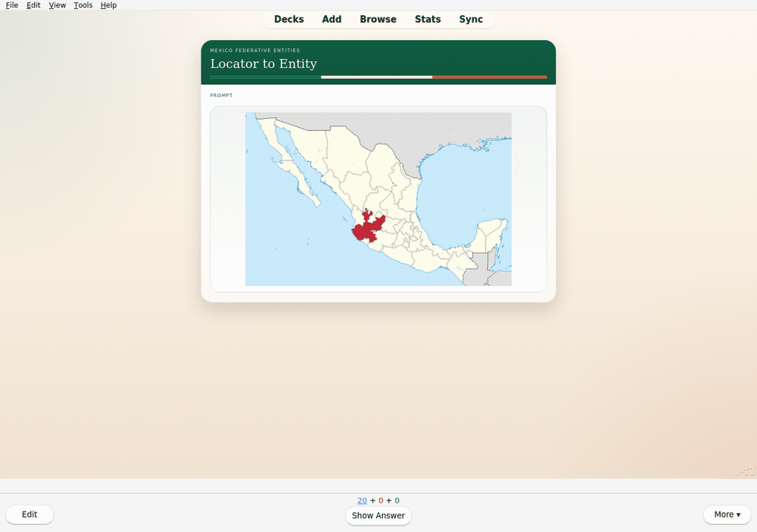The width and height of the screenshot is (757, 532).
Task: Go to the Decks screen
Action: 288,20
